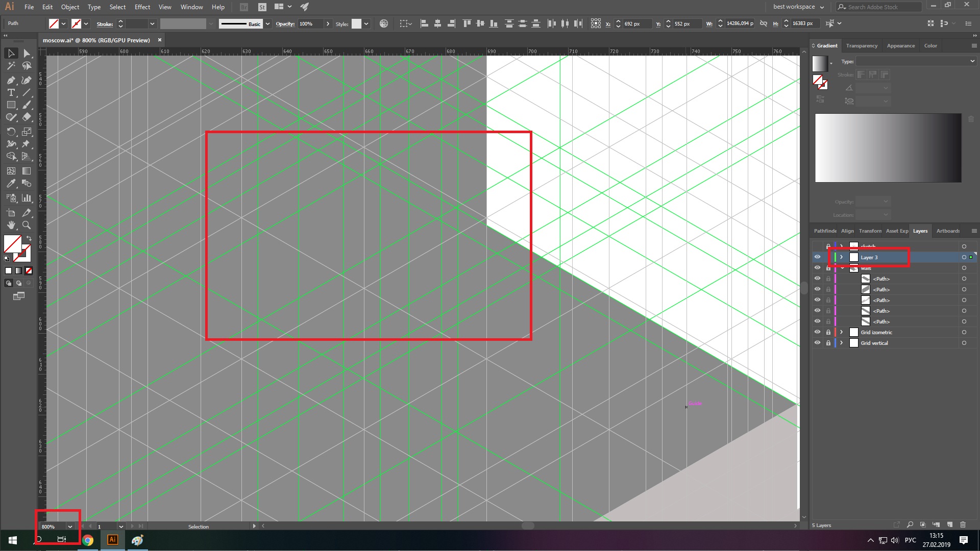
Task: Select the Type tool
Action: [x=11, y=92]
